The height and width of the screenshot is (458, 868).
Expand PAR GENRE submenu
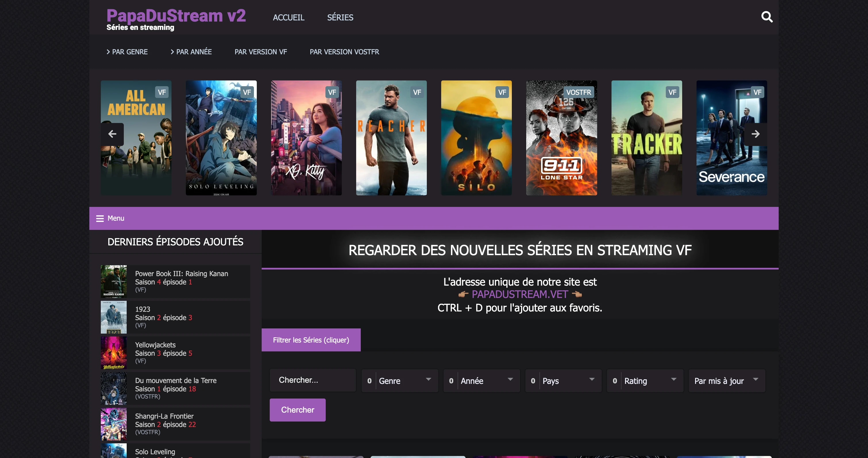click(127, 52)
